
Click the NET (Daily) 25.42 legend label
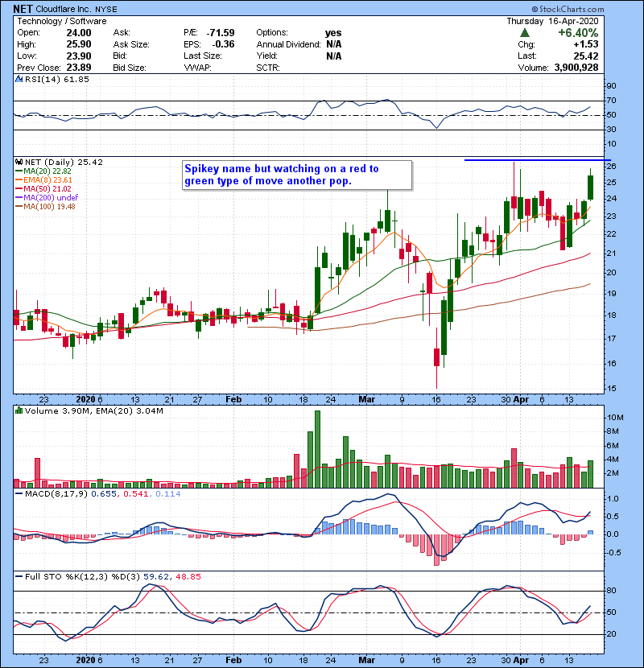click(64, 162)
